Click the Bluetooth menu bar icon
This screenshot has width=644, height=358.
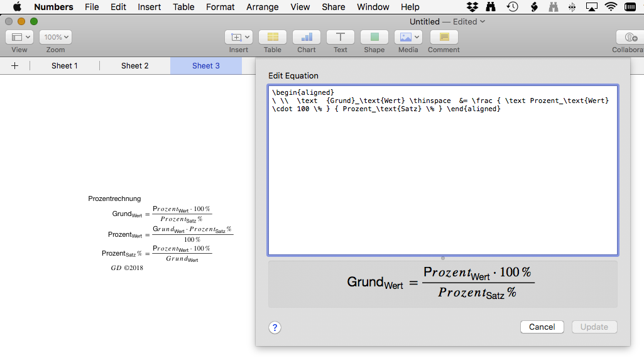(x=572, y=7)
